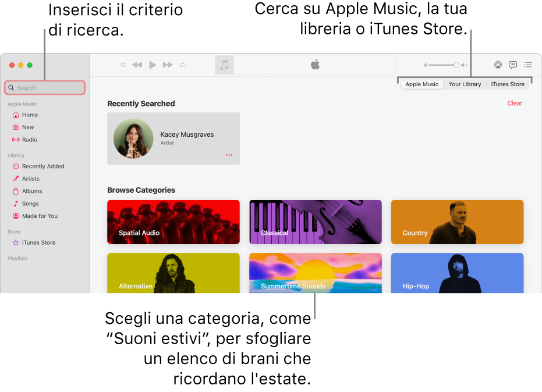The width and height of the screenshot is (542, 392).
Task: Browse the Alternative category
Action: (173, 273)
